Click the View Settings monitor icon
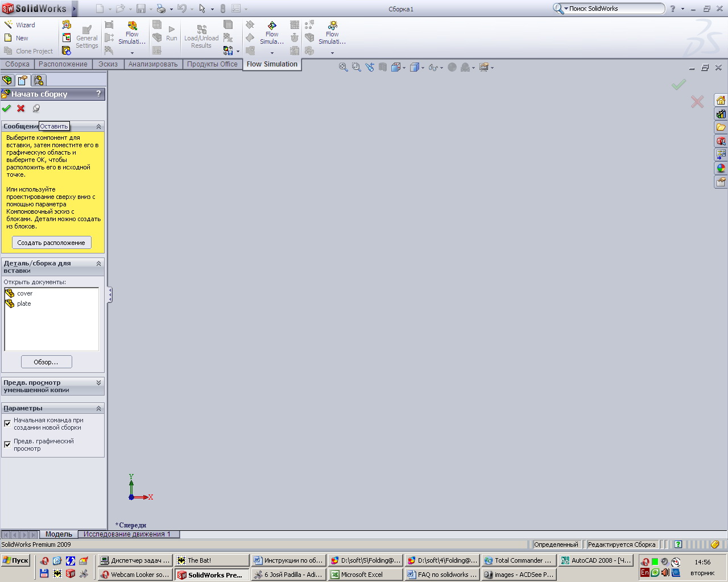Viewport: 728px width, 582px height. tap(484, 67)
